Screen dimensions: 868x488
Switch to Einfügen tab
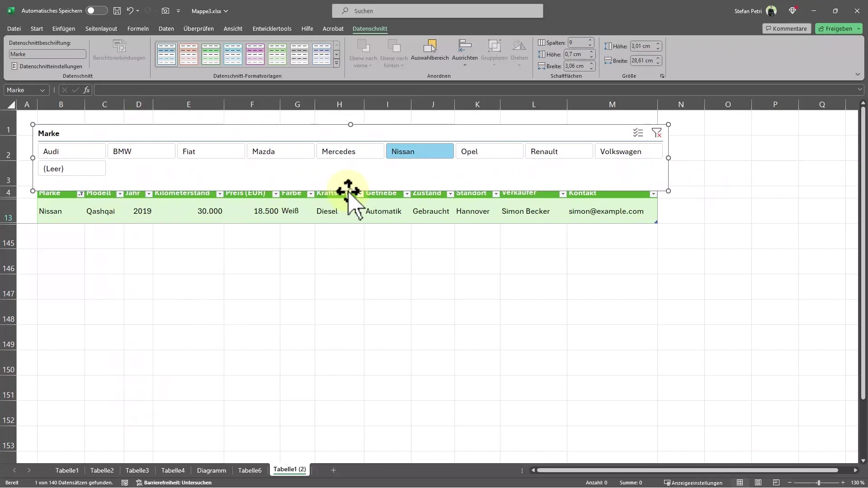click(x=64, y=28)
